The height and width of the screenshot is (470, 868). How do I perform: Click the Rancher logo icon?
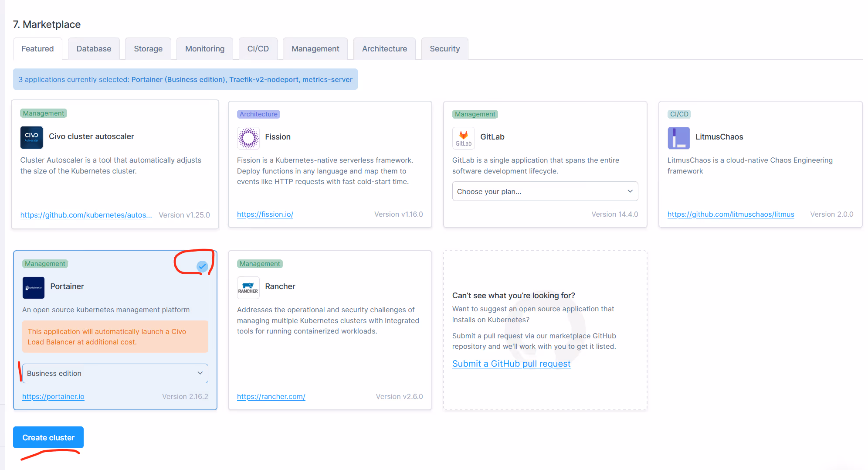click(248, 288)
